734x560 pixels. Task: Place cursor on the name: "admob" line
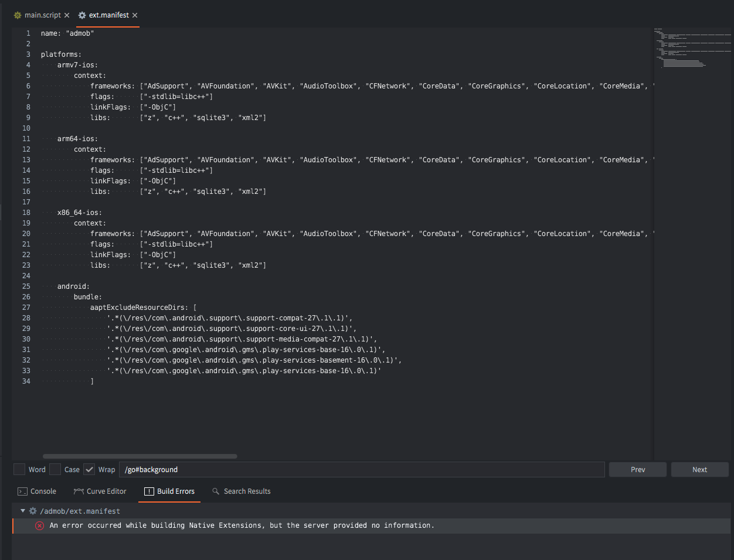click(x=67, y=33)
